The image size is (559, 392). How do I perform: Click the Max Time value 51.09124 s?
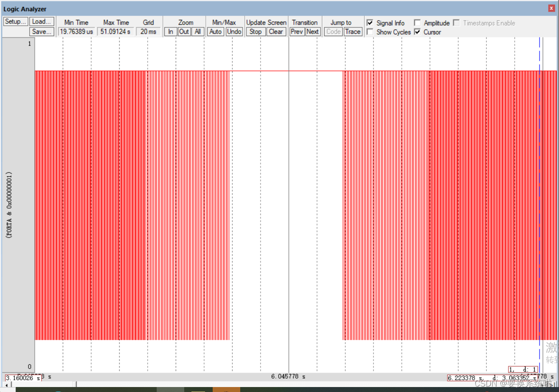116,32
